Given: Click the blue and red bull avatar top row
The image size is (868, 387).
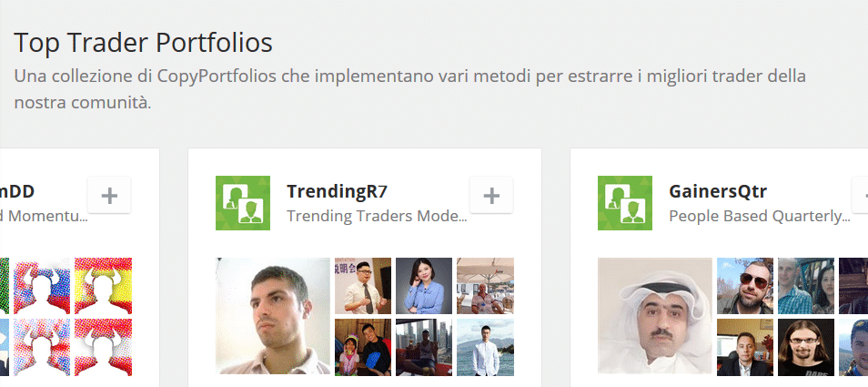Looking at the screenshot, I should (42, 286).
